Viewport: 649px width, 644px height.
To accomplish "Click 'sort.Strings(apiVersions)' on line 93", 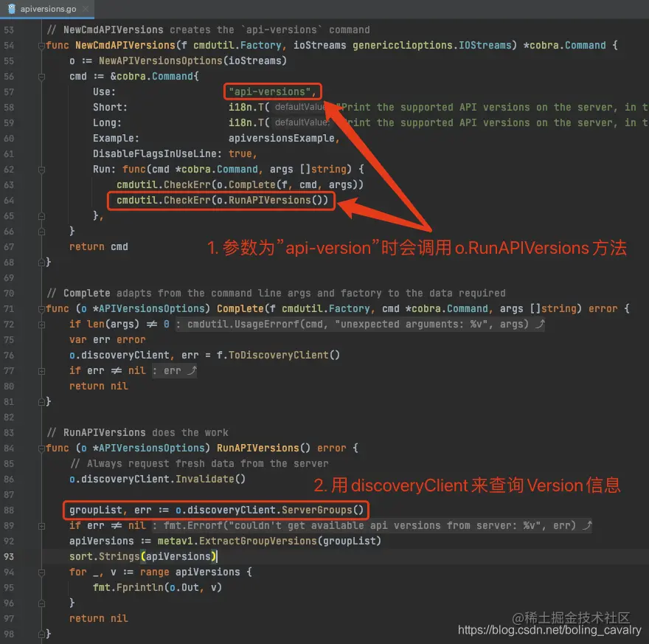I will pyautogui.click(x=143, y=557).
